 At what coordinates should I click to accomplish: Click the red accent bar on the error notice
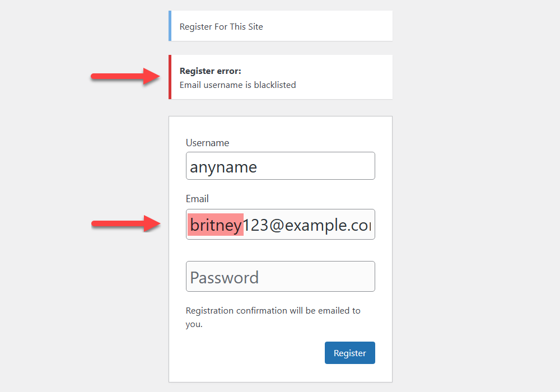(170, 77)
